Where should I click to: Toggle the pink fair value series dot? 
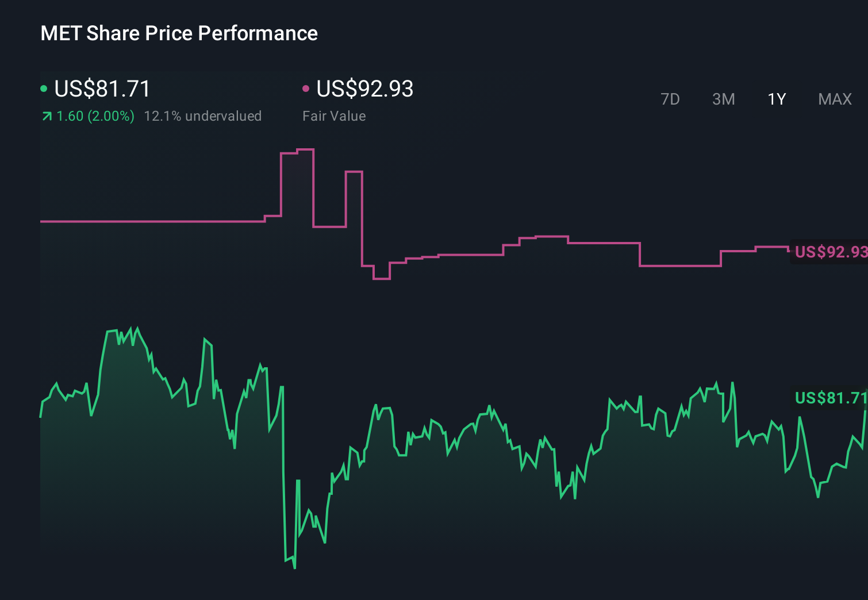point(306,89)
